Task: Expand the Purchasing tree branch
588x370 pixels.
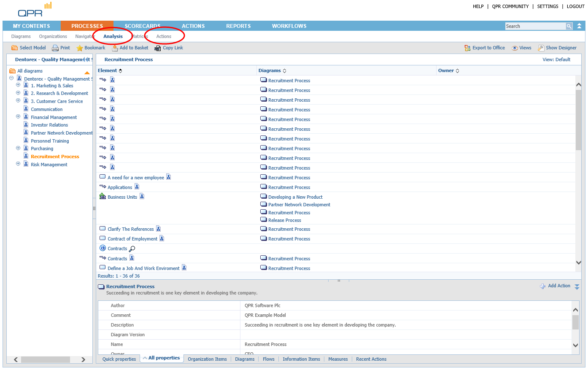Action: coord(18,148)
